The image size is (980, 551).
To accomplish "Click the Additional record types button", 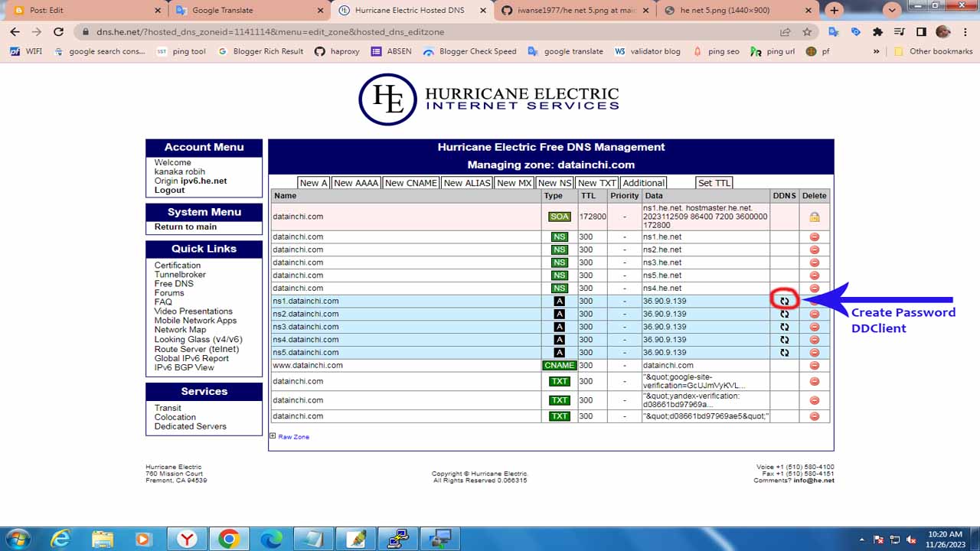I will point(643,183).
